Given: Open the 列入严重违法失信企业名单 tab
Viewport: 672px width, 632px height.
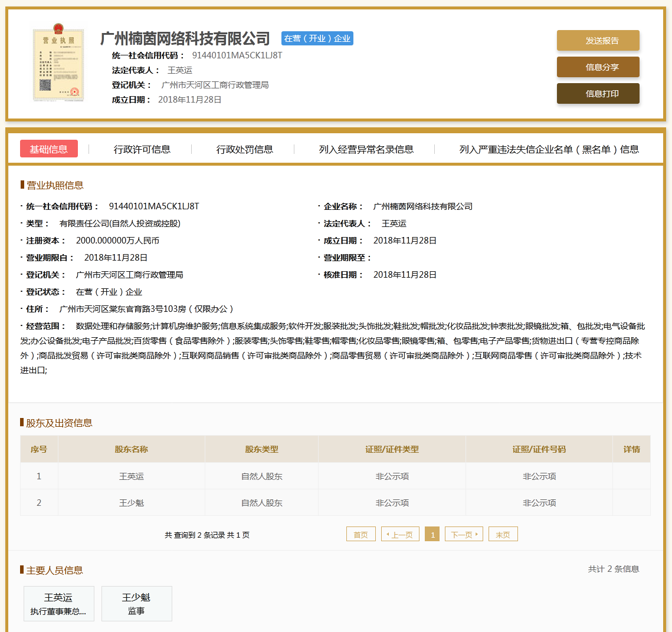Looking at the screenshot, I should click(x=549, y=149).
